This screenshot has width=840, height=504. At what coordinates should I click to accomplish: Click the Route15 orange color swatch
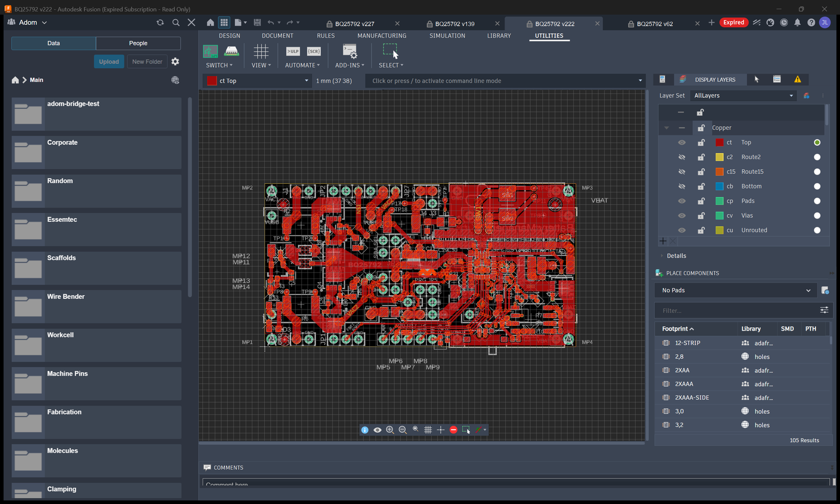719,172
